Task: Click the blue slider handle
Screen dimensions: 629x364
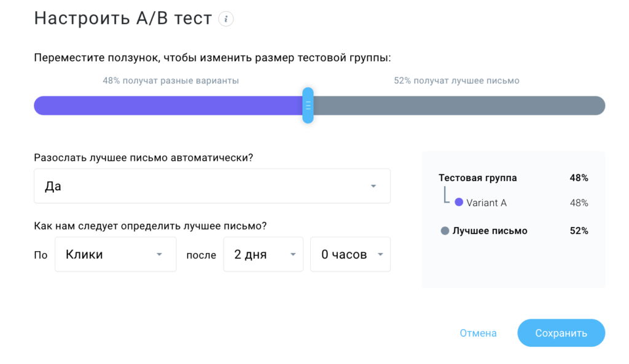Action: click(x=308, y=106)
